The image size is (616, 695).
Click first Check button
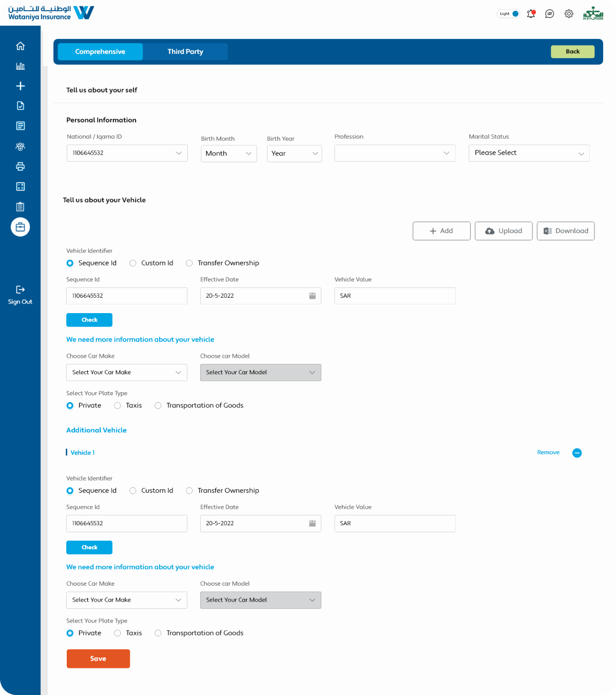coord(89,320)
